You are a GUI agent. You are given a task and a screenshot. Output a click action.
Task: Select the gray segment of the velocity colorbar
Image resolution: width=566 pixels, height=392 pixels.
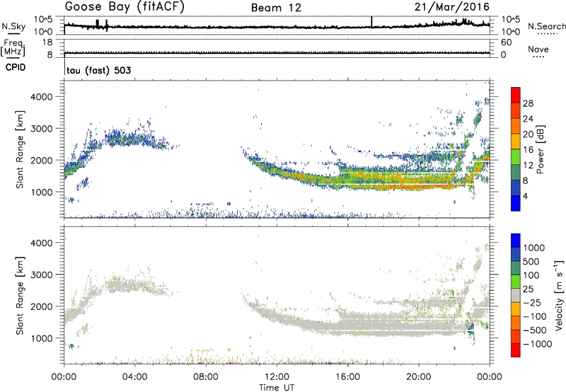point(516,295)
